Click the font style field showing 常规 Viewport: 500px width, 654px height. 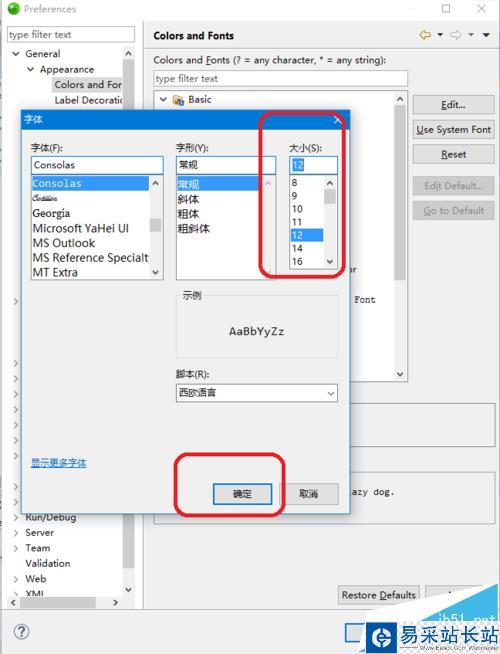(x=226, y=165)
